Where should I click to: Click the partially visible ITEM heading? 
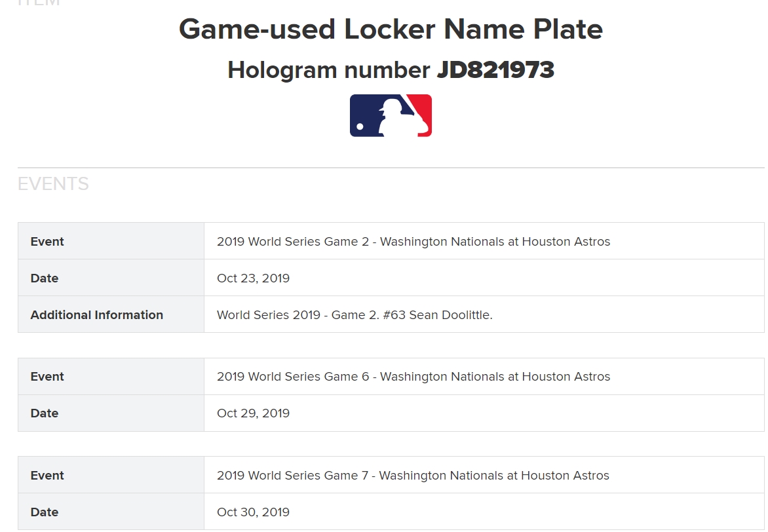click(x=39, y=3)
